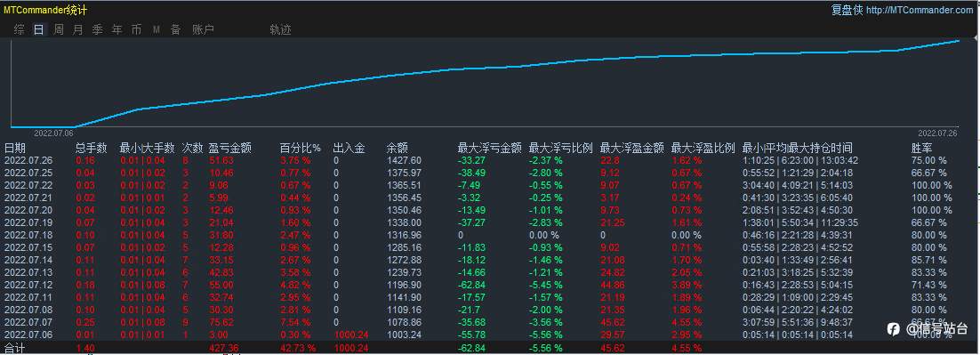This screenshot has height=355, width=980.
Task: Open the 周 weekly tab
Action: [58, 29]
